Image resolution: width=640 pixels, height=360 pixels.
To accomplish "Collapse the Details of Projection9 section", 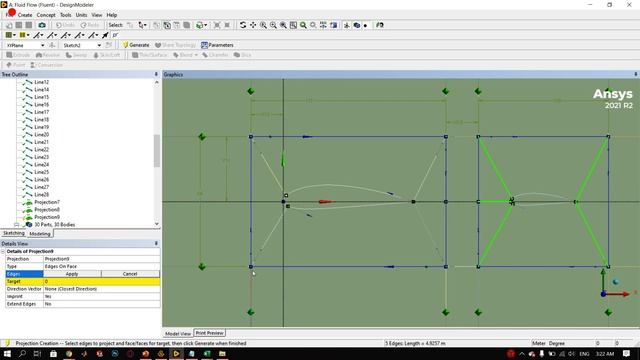I will 3,251.
